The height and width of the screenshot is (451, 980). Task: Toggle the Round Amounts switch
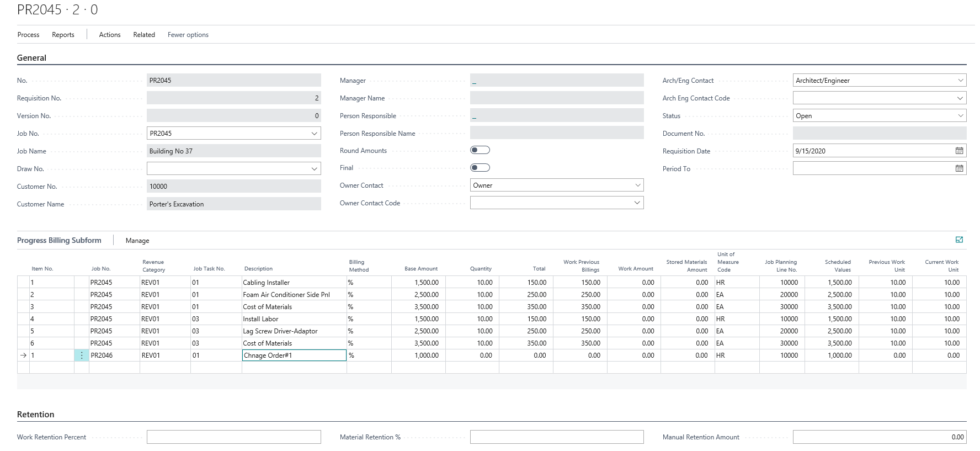coord(480,150)
